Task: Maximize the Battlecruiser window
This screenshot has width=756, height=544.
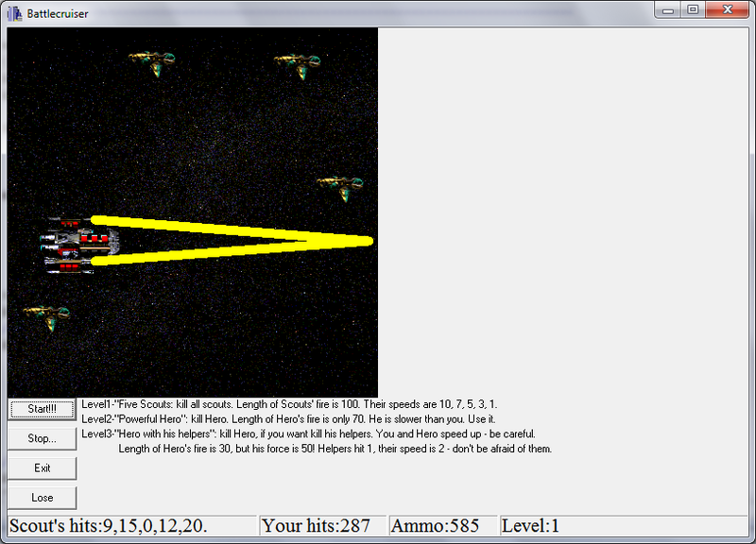Action: click(693, 10)
